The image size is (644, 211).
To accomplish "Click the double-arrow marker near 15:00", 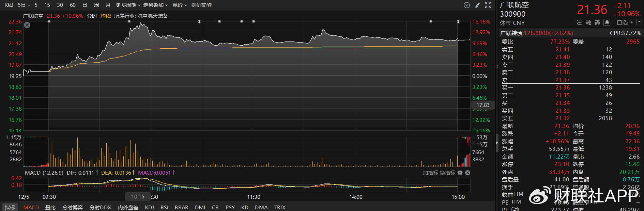I will tap(458, 21).
